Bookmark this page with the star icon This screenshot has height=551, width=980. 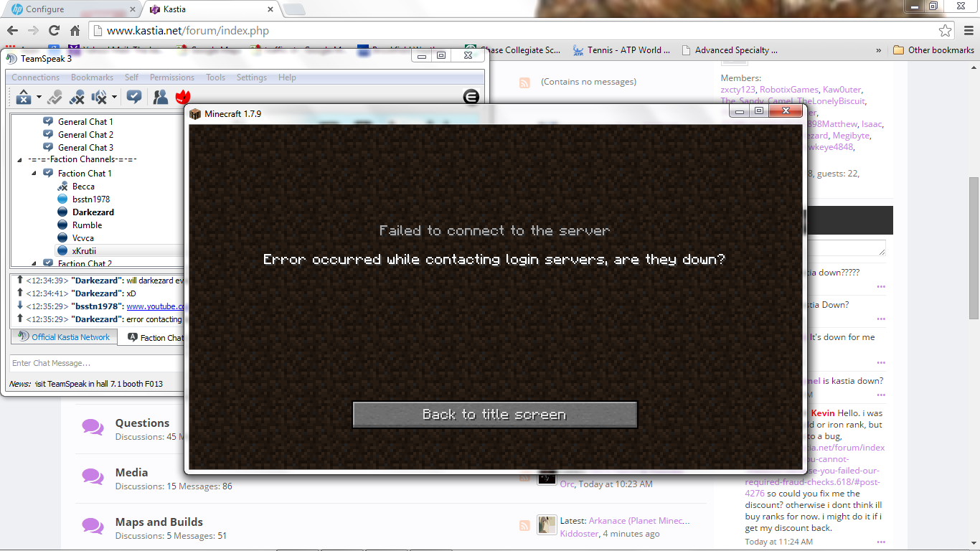coord(946,31)
